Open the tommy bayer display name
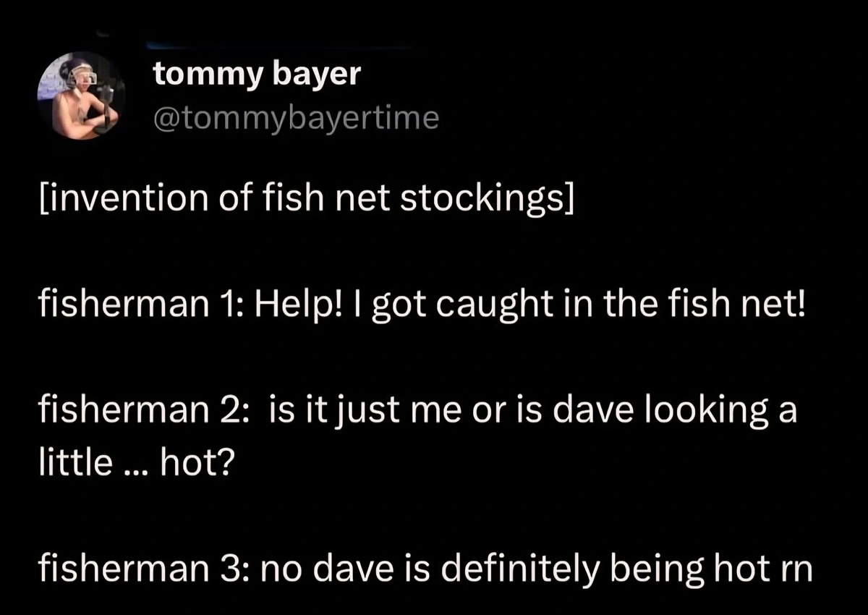This screenshot has width=868, height=615. [256, 75]
